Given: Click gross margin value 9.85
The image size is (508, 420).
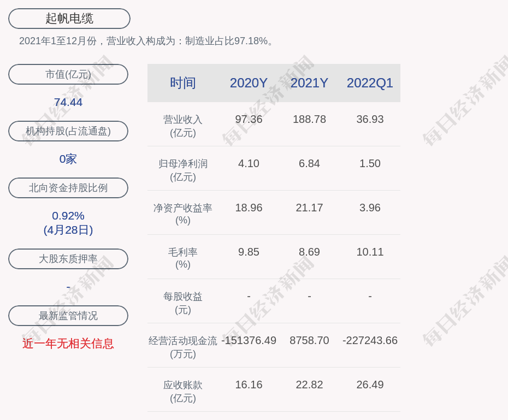Looking at the screenshot, I should pos(249,252).
